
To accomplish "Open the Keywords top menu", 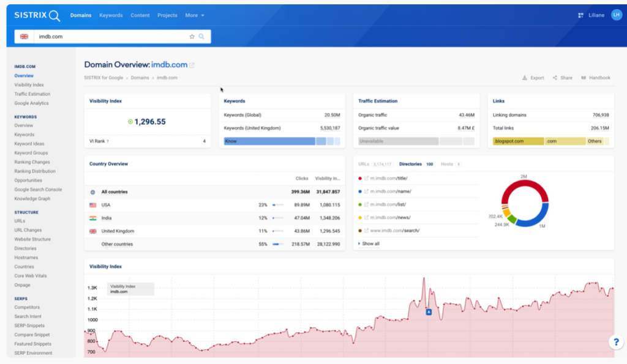I will pyautogui.click(x=111, y=15).
